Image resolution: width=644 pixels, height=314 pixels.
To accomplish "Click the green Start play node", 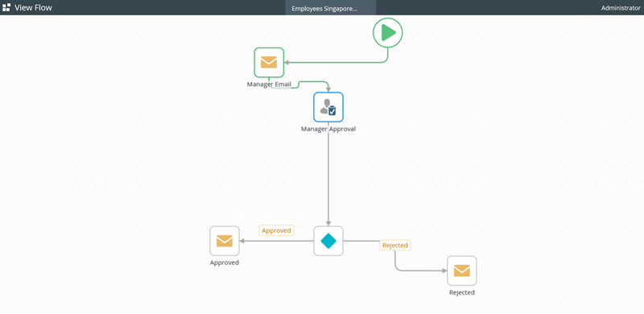I will click(387, 32).
